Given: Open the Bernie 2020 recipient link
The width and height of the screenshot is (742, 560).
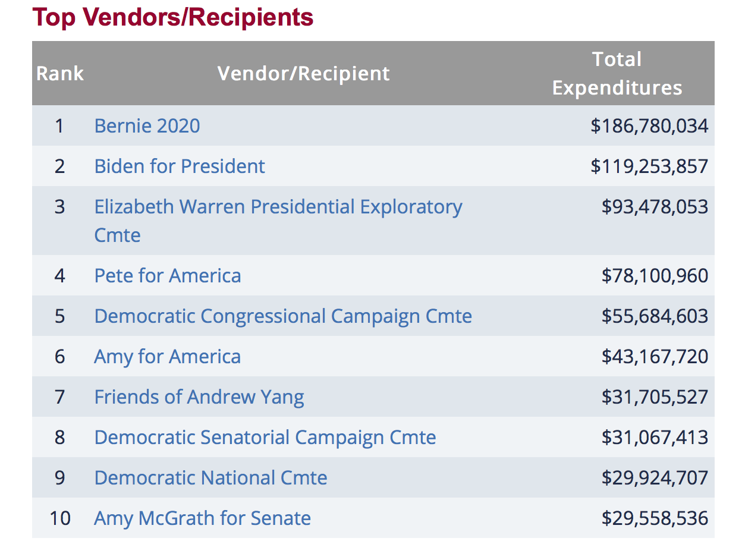Looking at the screenshot, I should click(x=147, y=126).
